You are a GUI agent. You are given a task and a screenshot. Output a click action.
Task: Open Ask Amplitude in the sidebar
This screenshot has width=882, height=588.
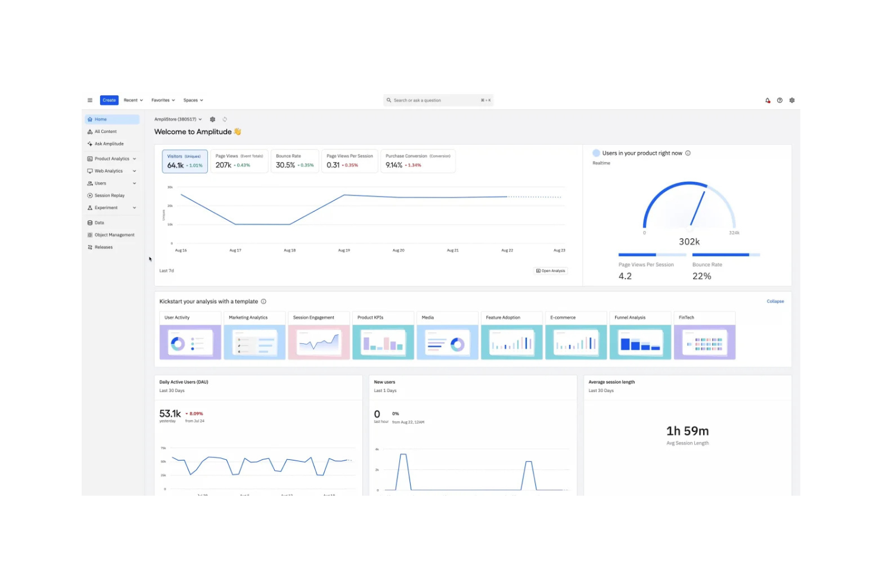pos(112,144)
